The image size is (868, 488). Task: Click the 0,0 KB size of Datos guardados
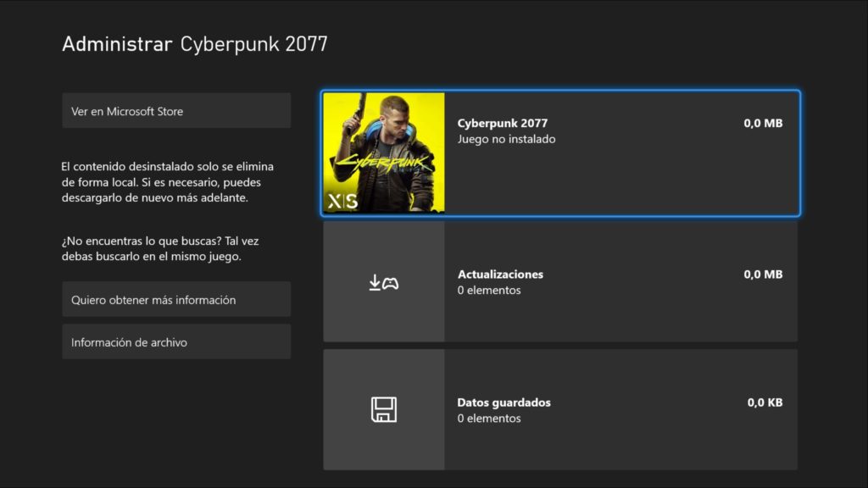765,402
